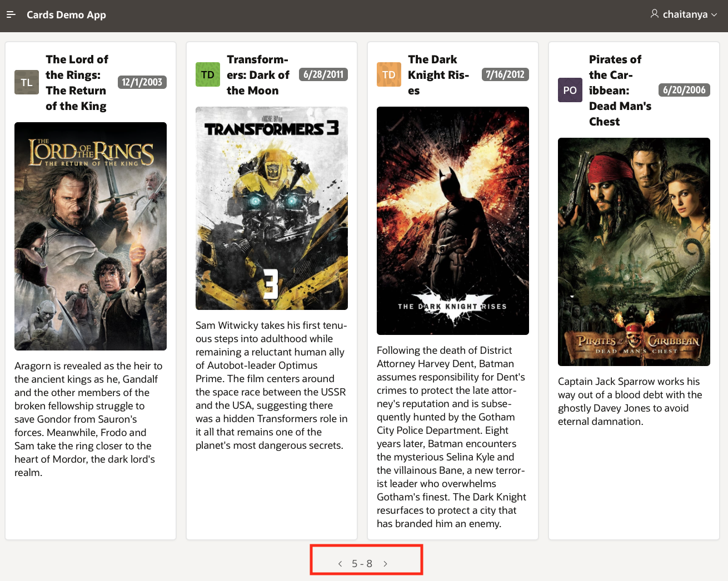Click the Transformers 3 poster image
728x581 pixels.
[x=272, y=208]
